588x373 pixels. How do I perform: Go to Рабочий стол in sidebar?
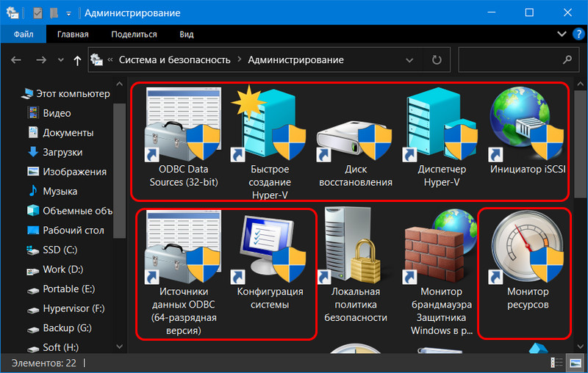tap(65, 230)
